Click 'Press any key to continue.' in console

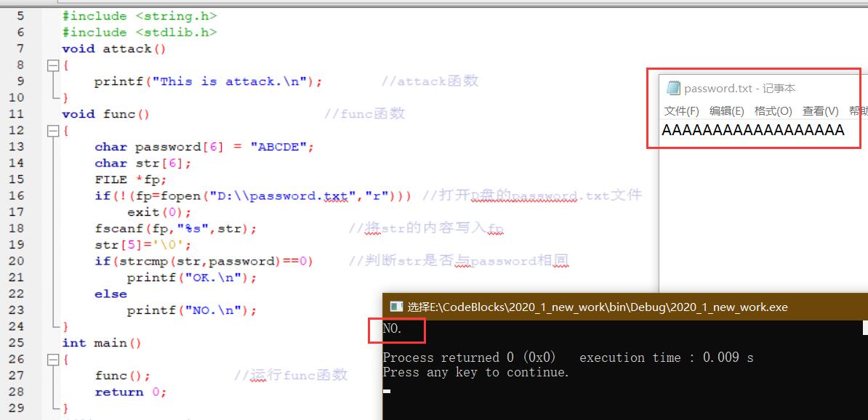pyautogui.click(x=476, y=372)
